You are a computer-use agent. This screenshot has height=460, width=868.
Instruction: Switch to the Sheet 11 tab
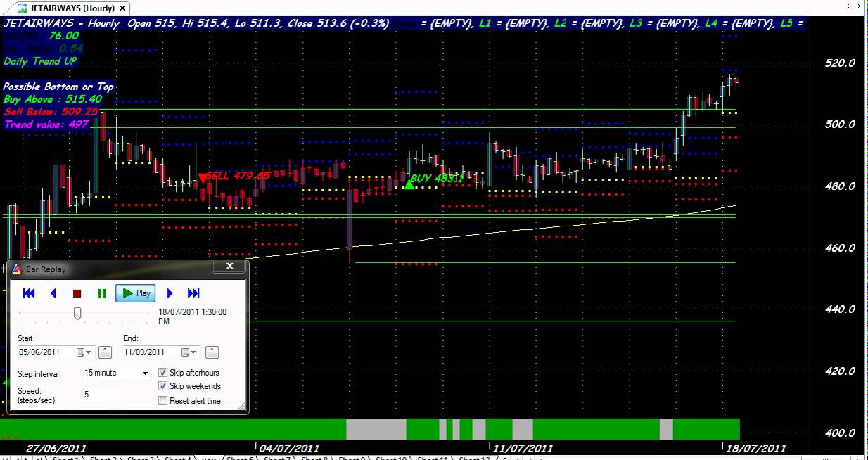coord(432,458)
